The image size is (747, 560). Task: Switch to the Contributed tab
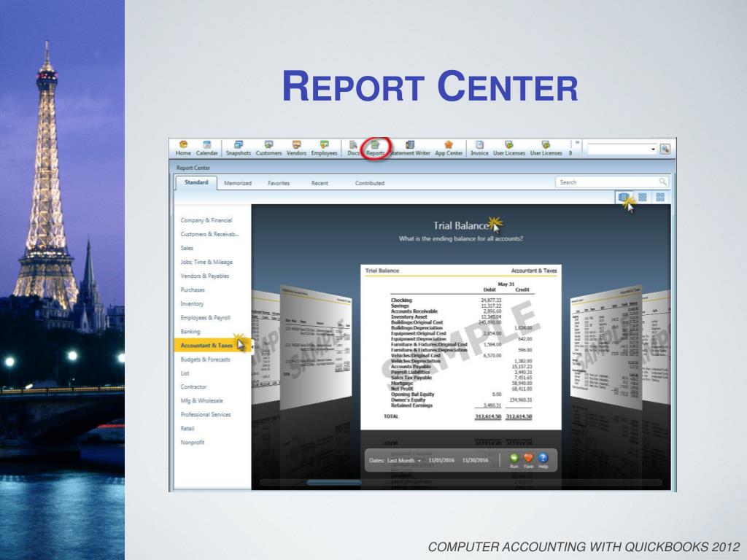(x=370, y=183)
